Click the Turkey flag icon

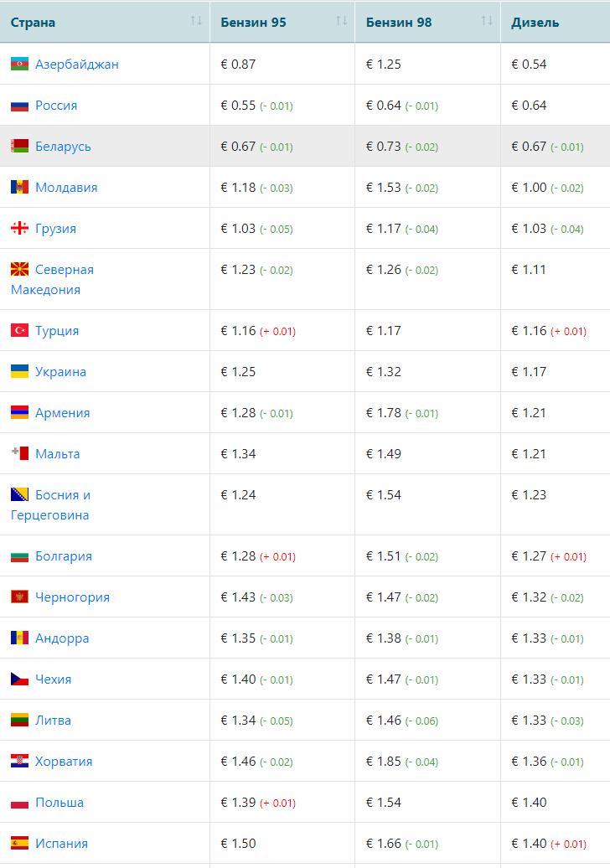20,331
